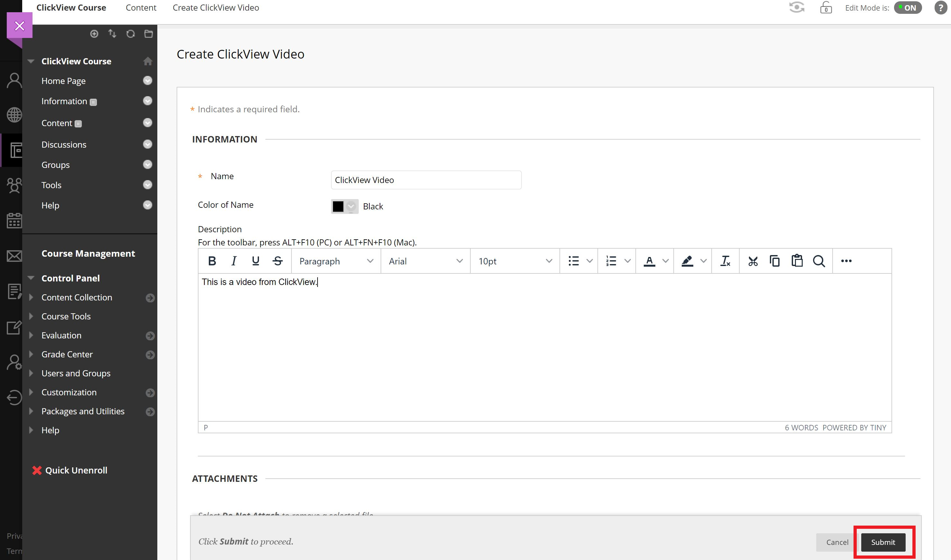Screen dimensions: 951x560
Task: Open the globe activity stream icon
Action: [14, 115]
